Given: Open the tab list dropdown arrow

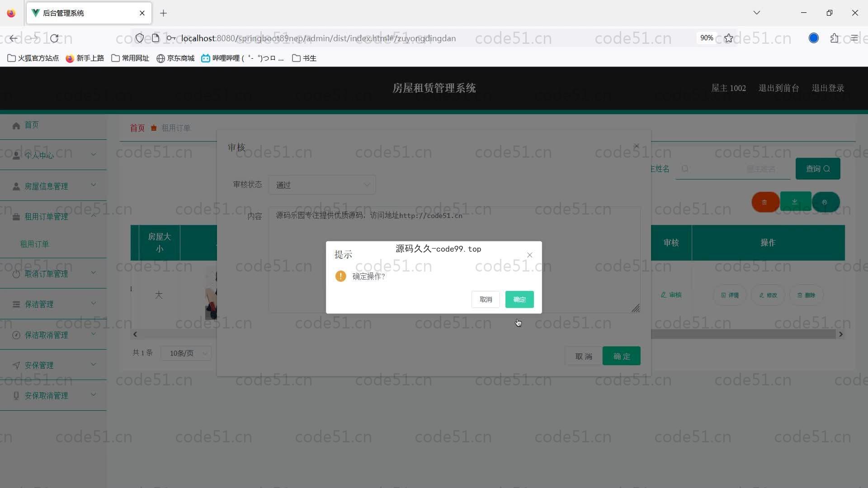Looking at the screenshot, I should coord(756,13).
